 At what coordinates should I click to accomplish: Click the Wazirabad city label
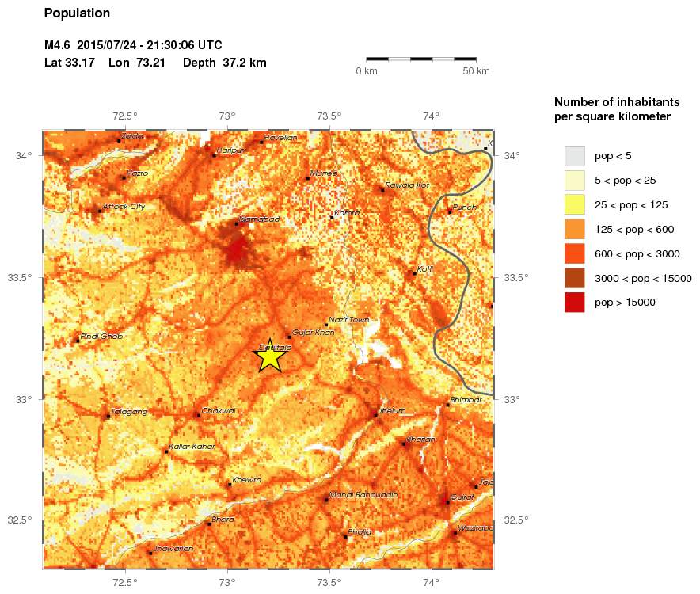[x=476, y=528]
